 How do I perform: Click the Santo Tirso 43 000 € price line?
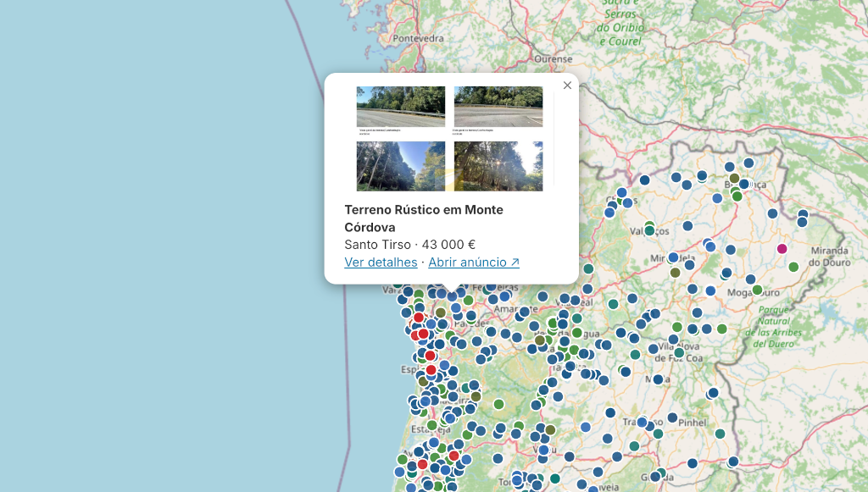click(x=409, y=245)
